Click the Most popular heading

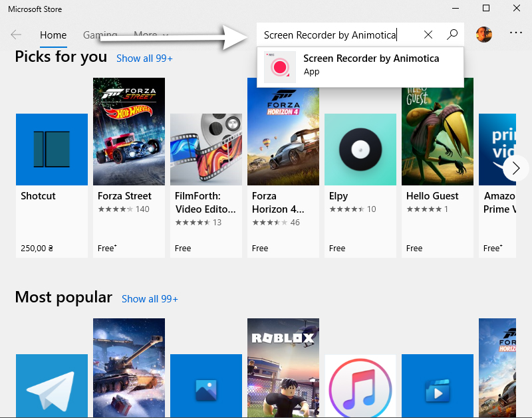[63, 297]
